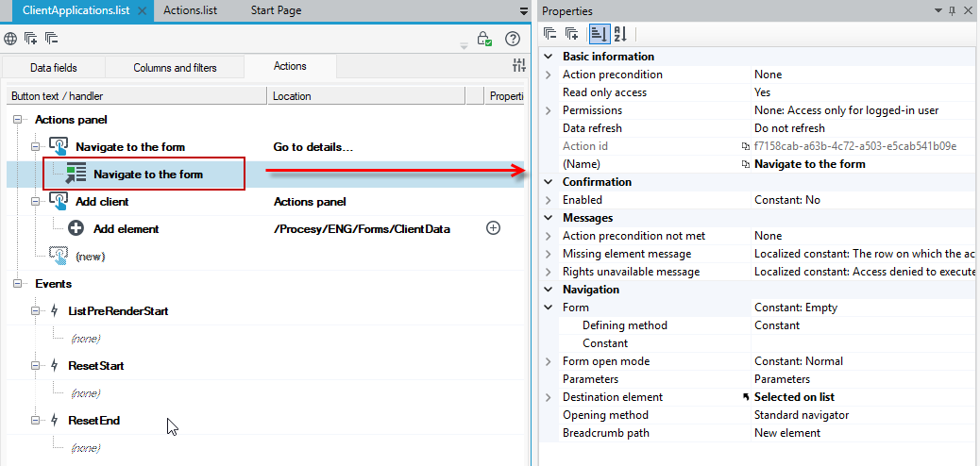Toggle alphabetical sorting in Properties
This screenshot has width=980, height=466.
pos(619,33)
